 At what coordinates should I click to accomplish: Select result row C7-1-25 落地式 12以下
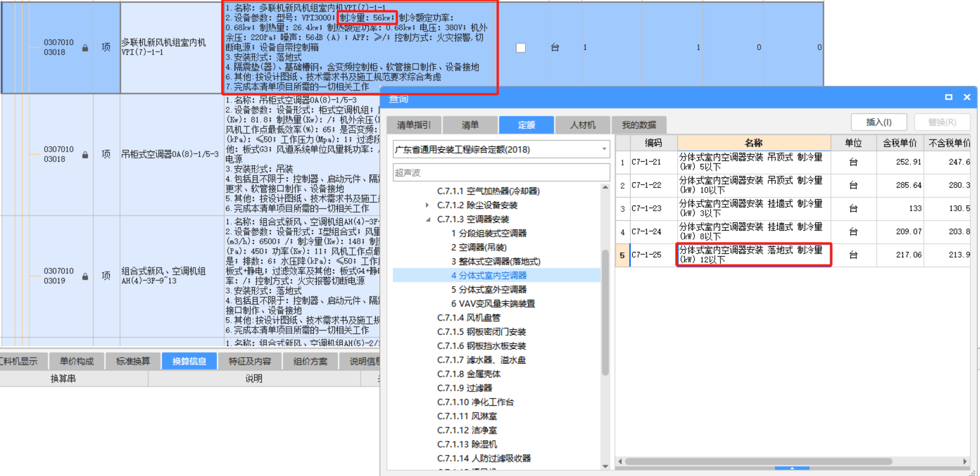792,255
